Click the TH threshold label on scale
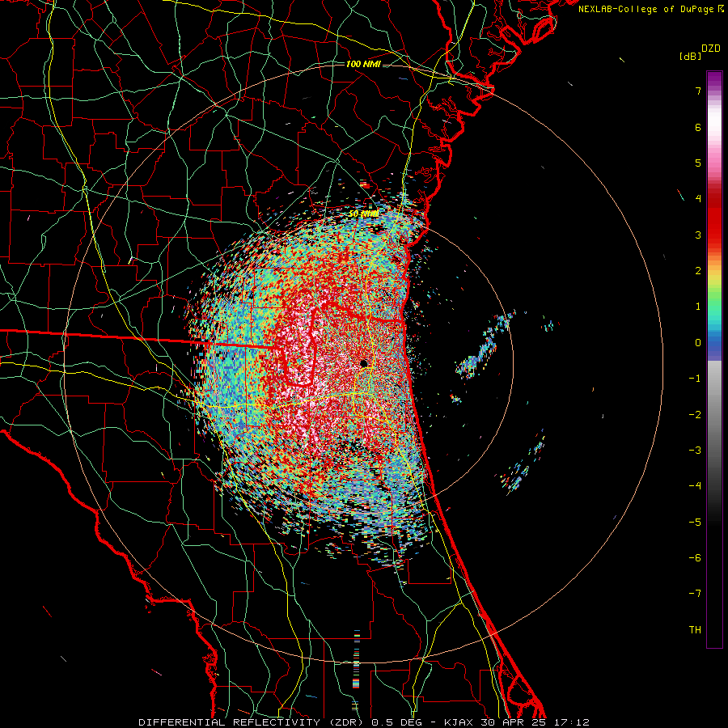 point(695,630)
